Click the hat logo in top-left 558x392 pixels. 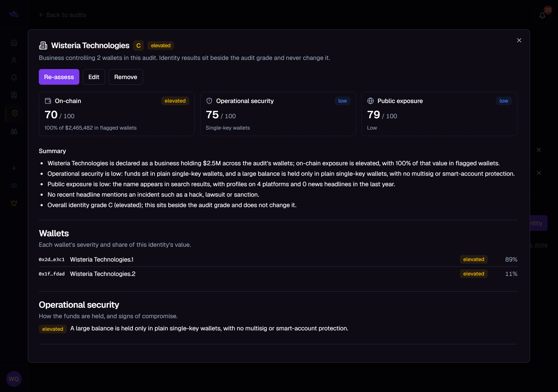(14, 14)
